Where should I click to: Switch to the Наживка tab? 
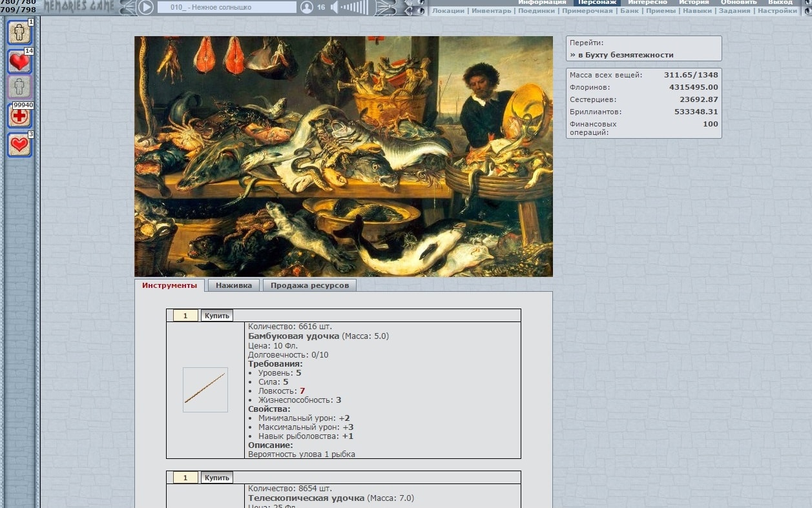pos(234,285)
